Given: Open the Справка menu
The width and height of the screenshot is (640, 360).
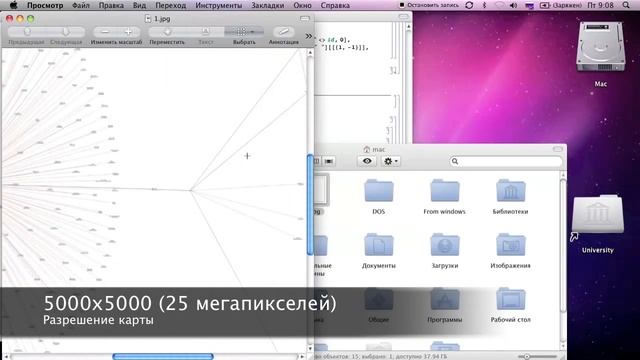Looking at the screenshot, I should click(335, 5).
